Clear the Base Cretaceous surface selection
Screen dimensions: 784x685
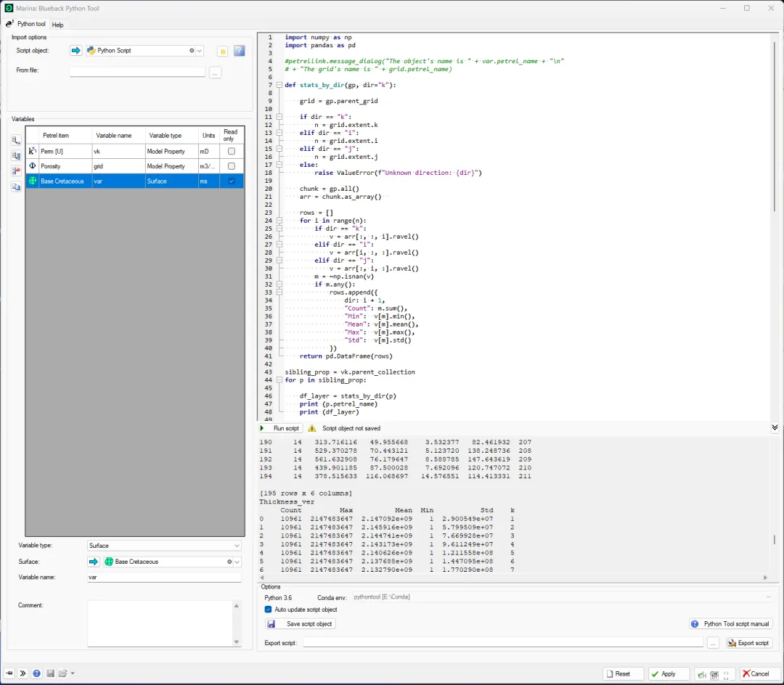point(229,562)
